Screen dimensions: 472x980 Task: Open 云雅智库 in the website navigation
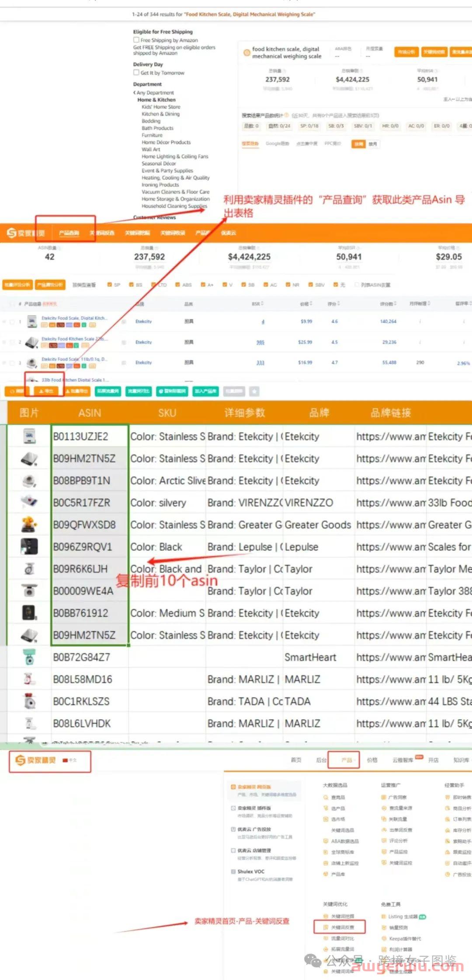[x=403, y=760]
